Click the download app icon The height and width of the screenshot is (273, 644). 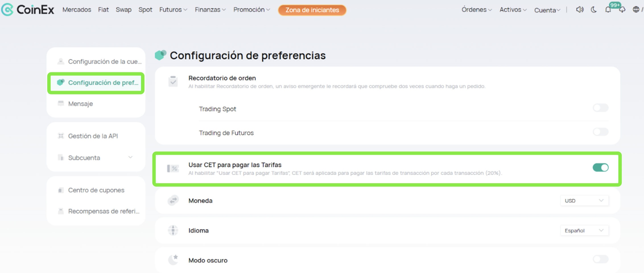(622, 10)
